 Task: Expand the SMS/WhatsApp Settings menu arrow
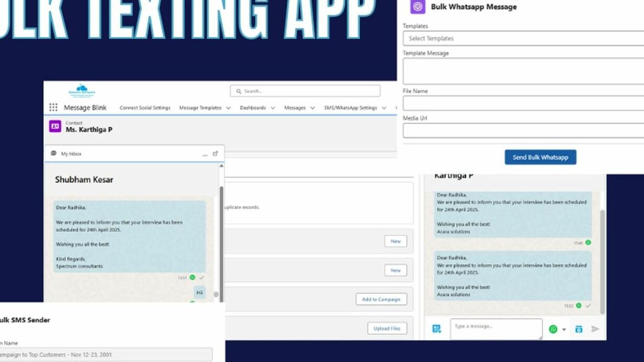point(384,108)
